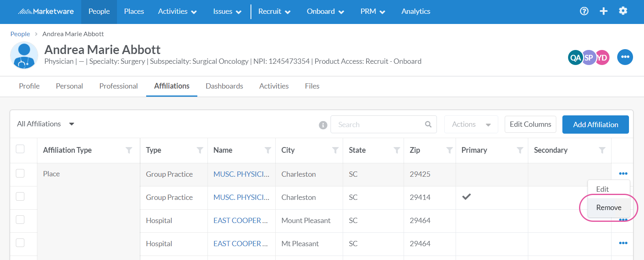Expand the Issues nav dropdown
This screenshot has width=644, height=260.
227,11
